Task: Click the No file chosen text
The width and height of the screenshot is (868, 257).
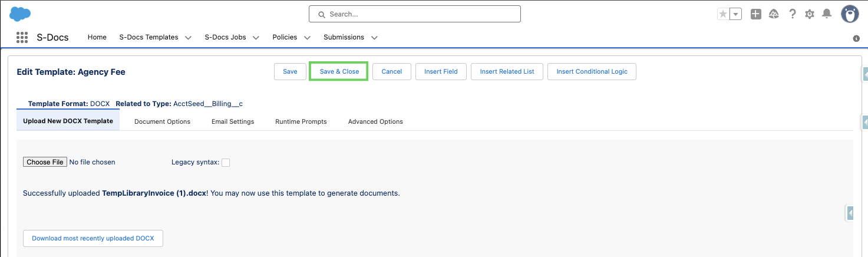Action: (x=93, y=162)
